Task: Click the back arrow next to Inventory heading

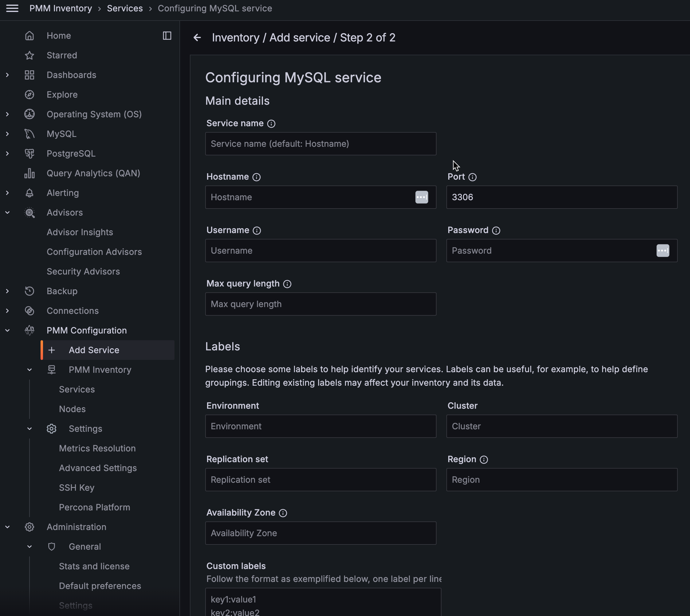Action: pyautogui.click(x=198, y=37)
